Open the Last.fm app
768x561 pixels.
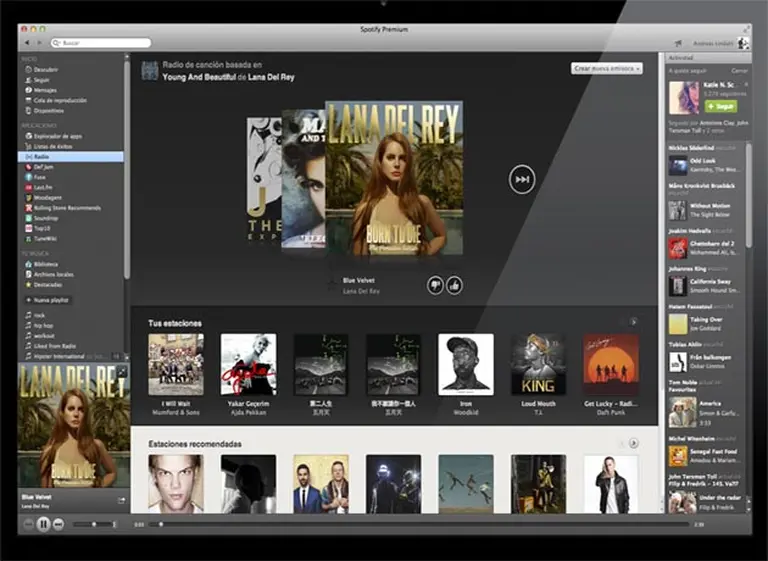pyautogui.click(x=43, y=188)
